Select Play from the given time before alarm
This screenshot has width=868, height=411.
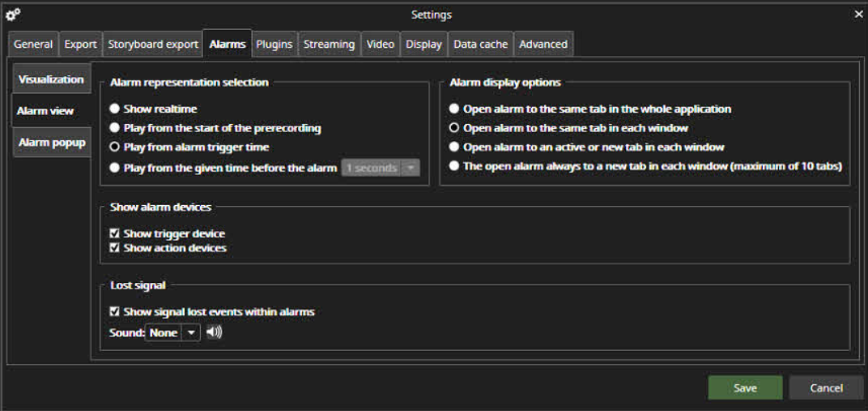point(115,168)
